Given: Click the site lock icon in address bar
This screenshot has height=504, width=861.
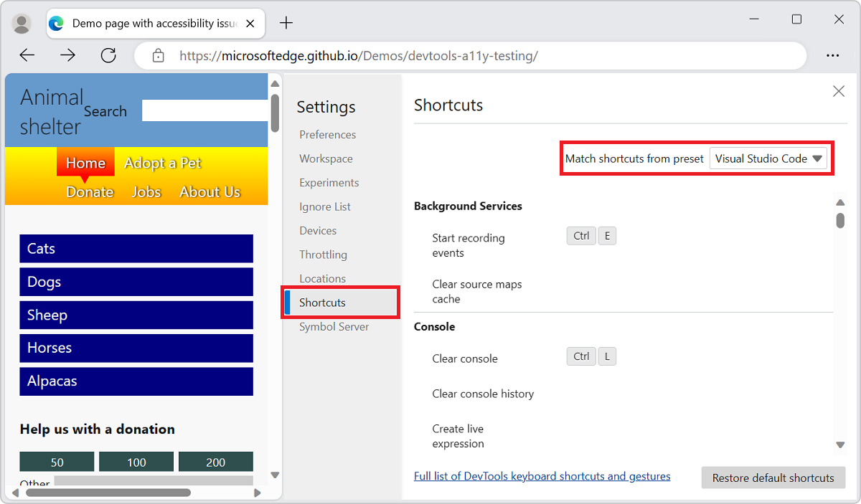Looking at the screenshot, I should tap(159, 55).
